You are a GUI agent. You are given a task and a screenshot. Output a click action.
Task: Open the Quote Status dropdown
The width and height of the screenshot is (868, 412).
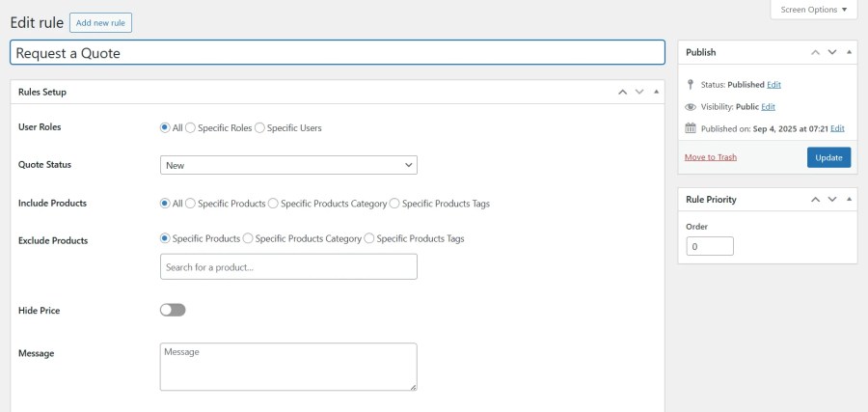[288, 165]
